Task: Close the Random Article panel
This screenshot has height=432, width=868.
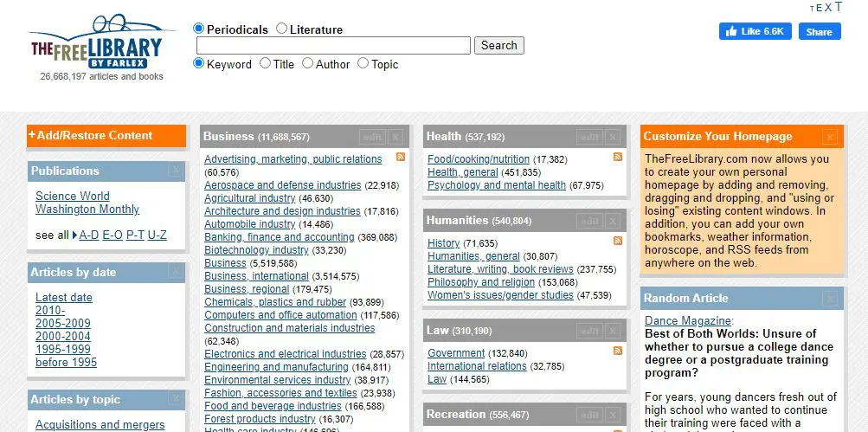Action: (829, 299)
